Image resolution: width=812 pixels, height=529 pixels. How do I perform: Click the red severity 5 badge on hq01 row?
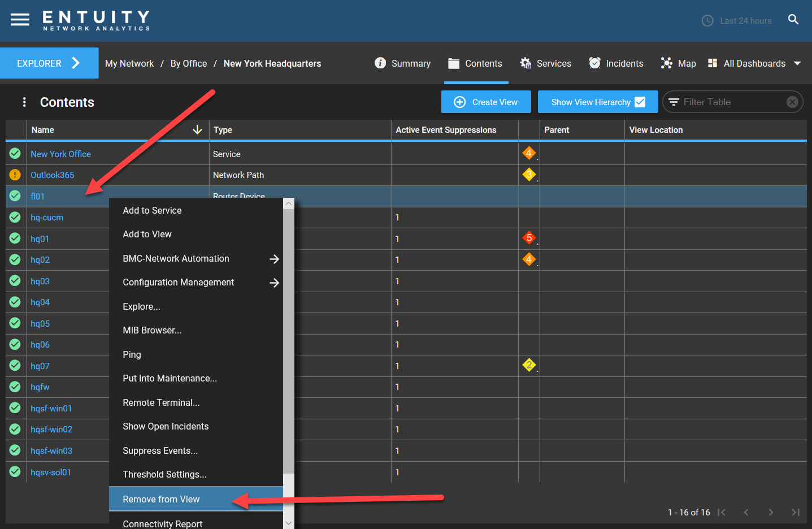click(529, 237)
